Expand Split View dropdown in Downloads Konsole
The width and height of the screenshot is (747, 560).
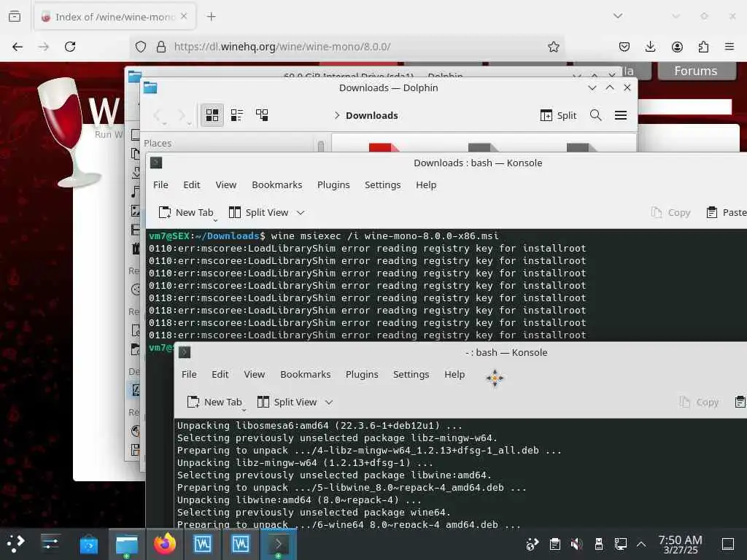(300, 212)
